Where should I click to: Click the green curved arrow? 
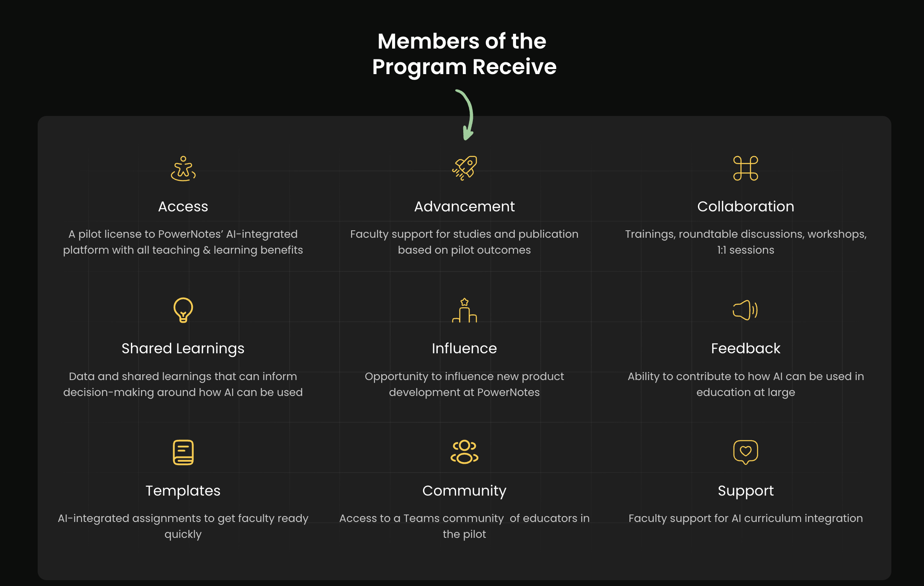(467, 115)
